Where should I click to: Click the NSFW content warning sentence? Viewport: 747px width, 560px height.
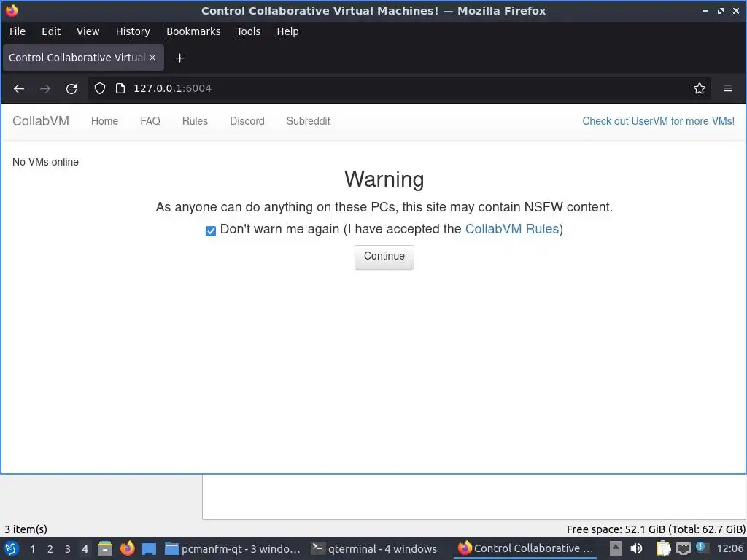pyautogui.click(x=384, y=207)
